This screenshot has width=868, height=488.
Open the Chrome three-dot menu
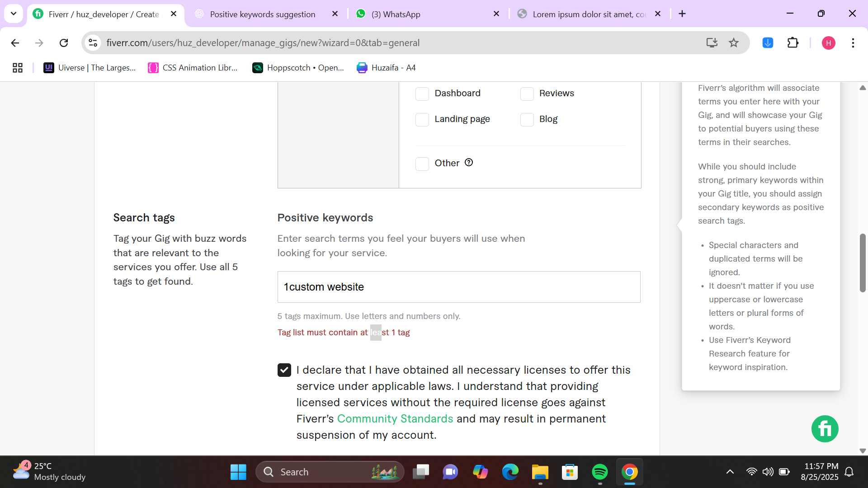(853, 43)
